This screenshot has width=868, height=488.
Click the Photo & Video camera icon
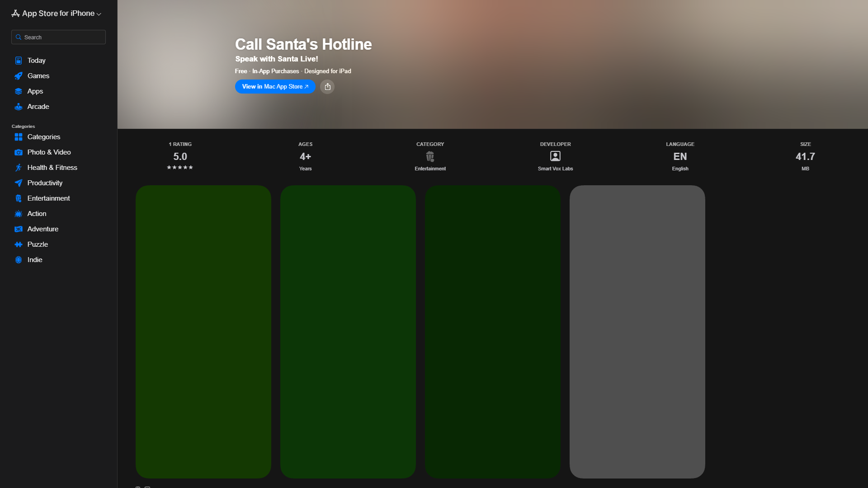tap(19, 152)
